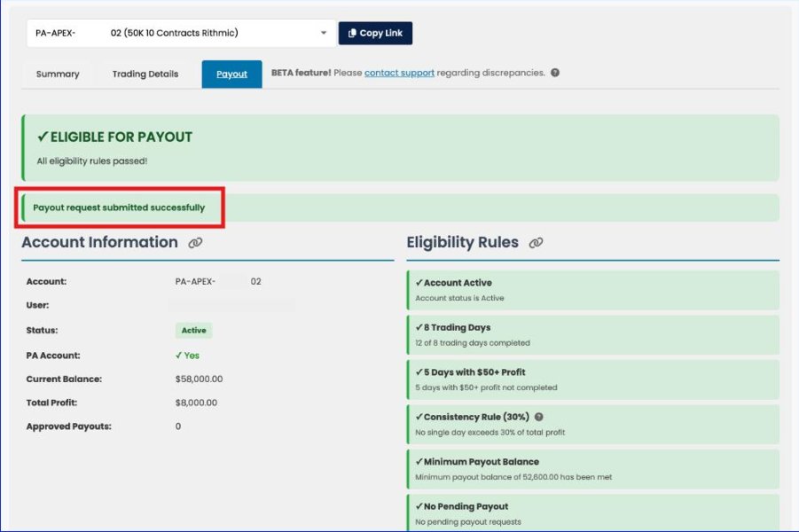Viewport: 799px width, 532px height.
Task: Click the BETA feature help question icon
Action: [x=555, y=73]
